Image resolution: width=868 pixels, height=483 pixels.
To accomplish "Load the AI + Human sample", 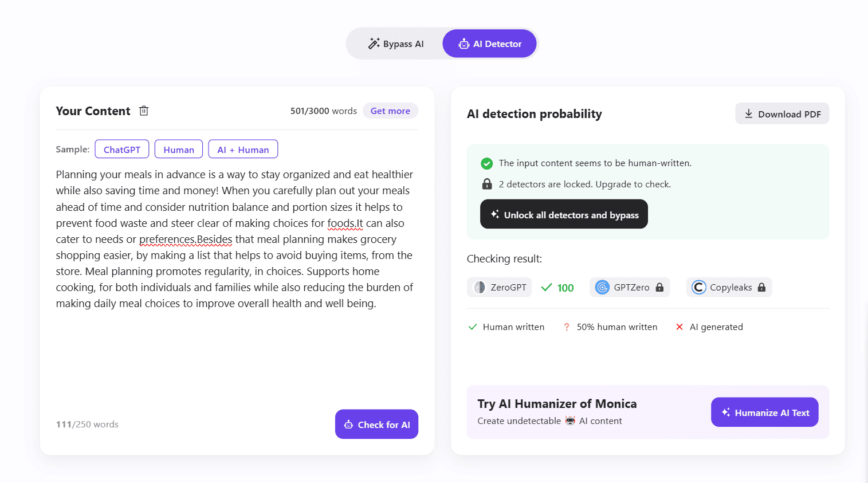I will [243, 149].
